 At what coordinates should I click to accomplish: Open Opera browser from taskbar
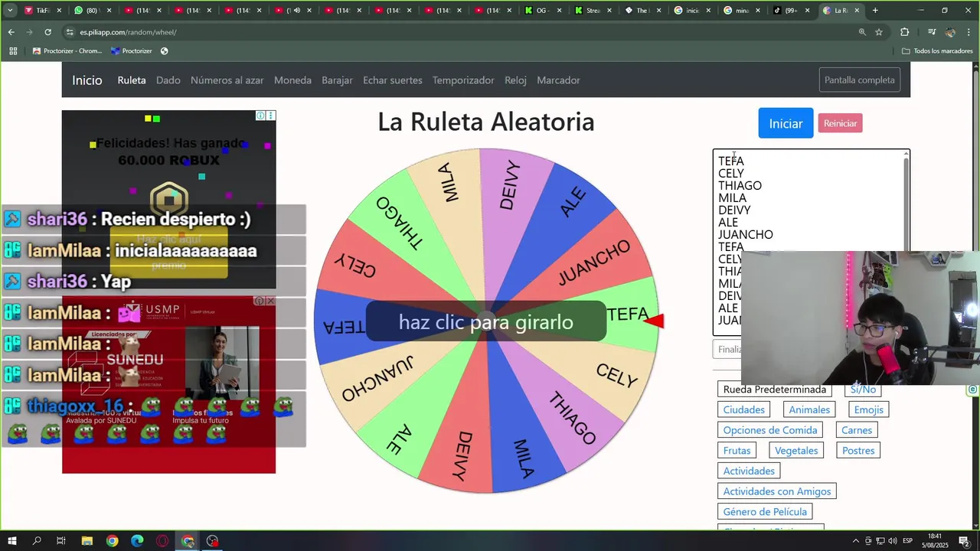[162, 541]
